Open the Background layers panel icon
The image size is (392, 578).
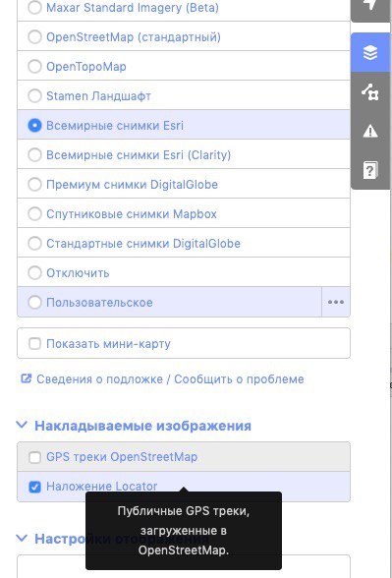coord(370,53)
